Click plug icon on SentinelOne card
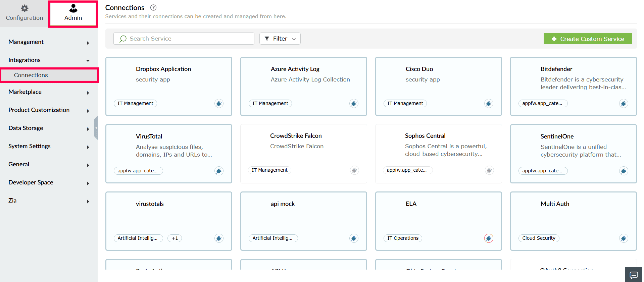The image size is (644, 282). [x=624, y=171]
